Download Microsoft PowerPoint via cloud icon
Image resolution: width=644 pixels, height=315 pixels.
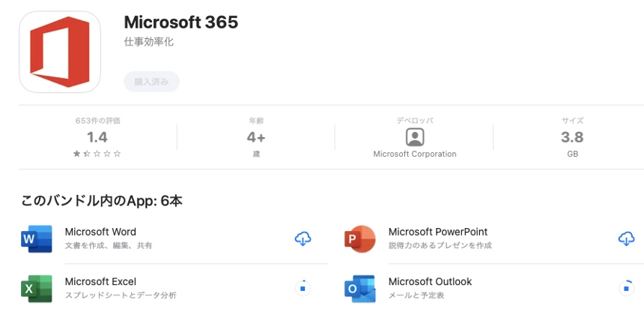click(626, 239)
